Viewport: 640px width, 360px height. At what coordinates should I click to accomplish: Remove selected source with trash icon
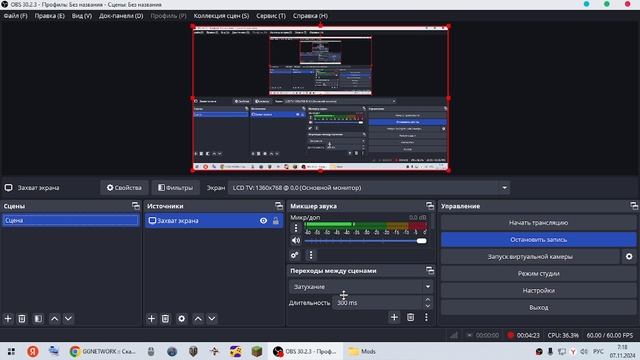(165, 318)
